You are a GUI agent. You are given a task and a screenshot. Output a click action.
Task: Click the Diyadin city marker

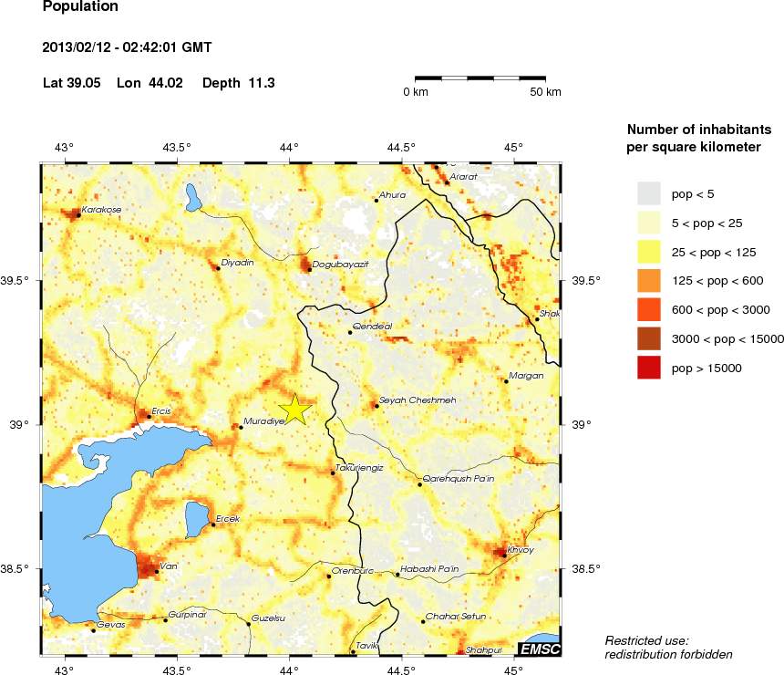coord(218,268)
